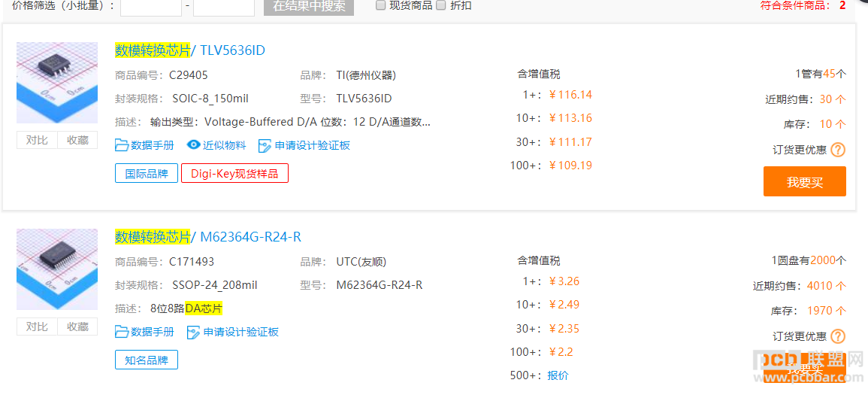The height and width of the screenshot is (398, 868).
Task: Click the brand text UTC(友顺)
Action: pos(361,262)
